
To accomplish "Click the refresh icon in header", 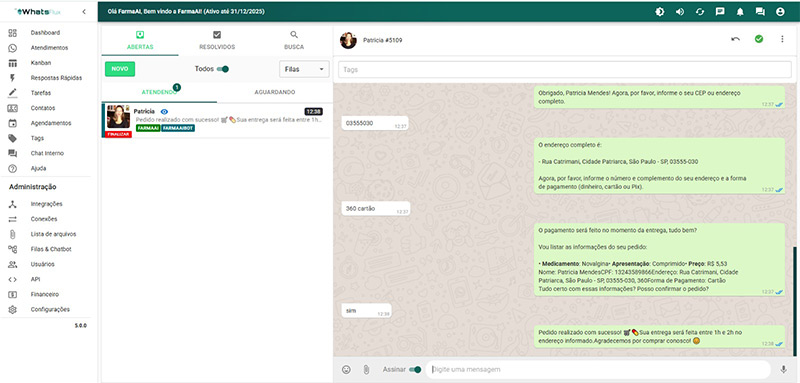I will pyautogui.click(x=700, y=12).
